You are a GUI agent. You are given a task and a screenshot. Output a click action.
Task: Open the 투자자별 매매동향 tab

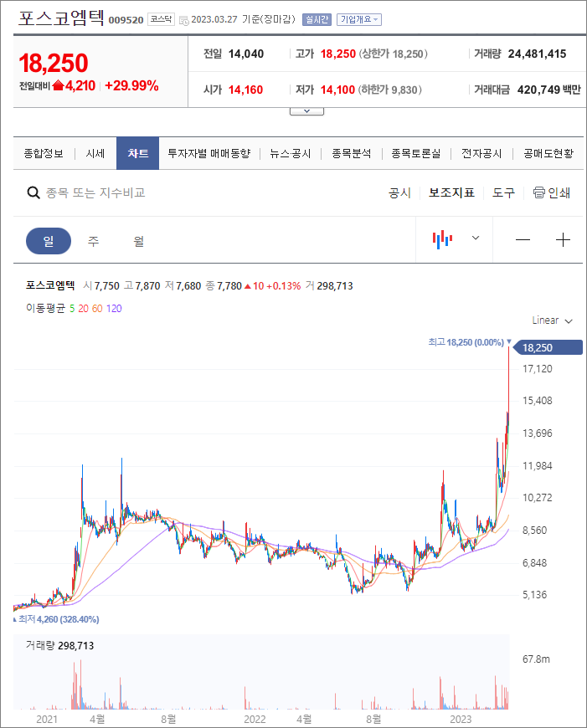point(209,153)
